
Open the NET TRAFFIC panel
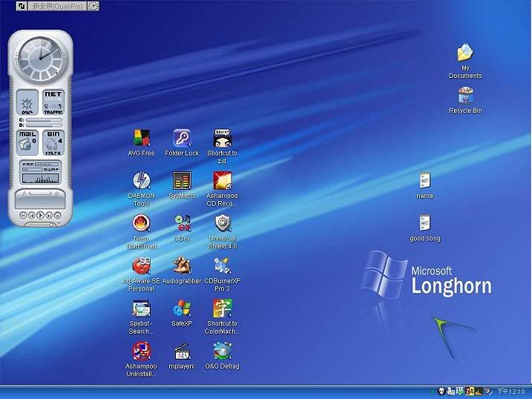click(53, 102)
